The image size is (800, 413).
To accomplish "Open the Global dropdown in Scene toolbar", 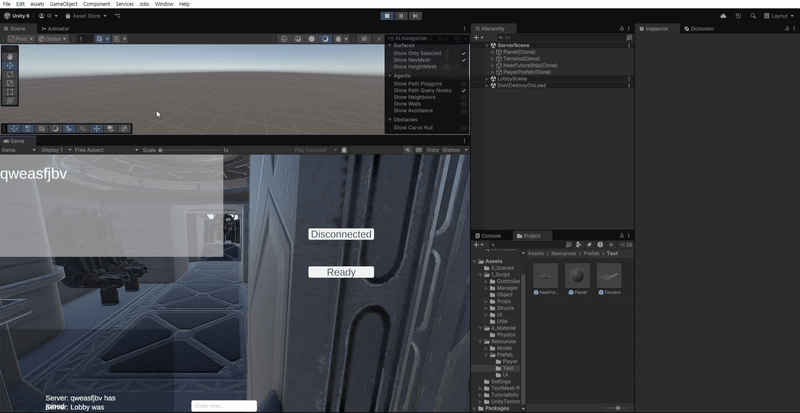I will point(53,39).
